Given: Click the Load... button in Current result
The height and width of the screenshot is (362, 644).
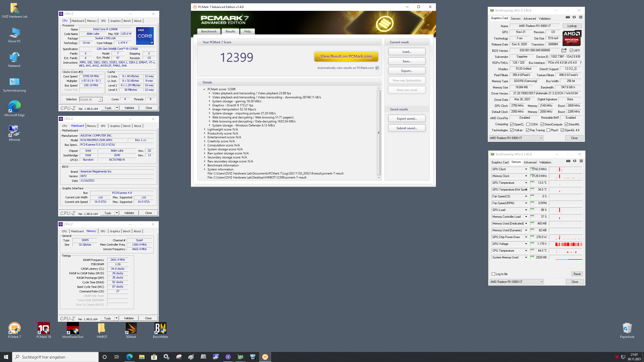Looking at the screenshot, I should click(407, 52).
